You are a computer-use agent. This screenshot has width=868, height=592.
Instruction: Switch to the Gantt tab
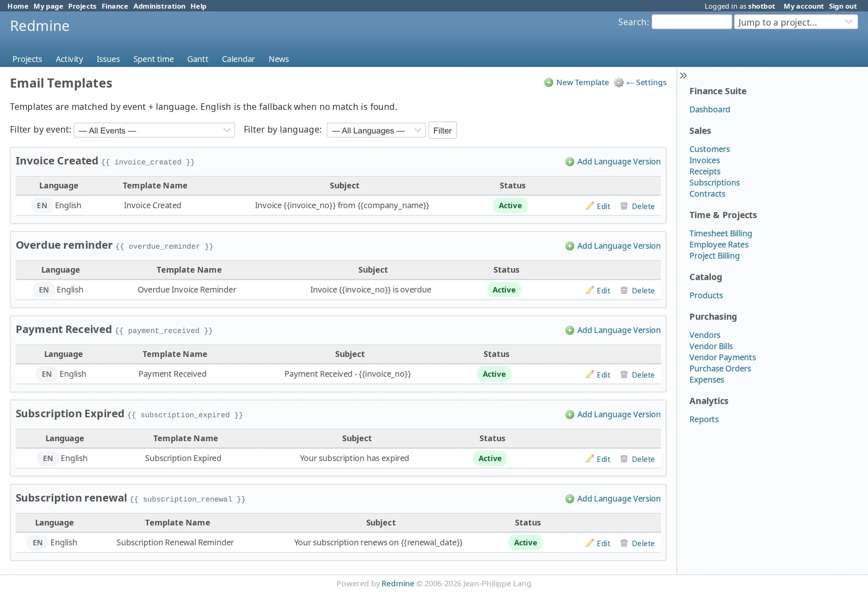point(198,59)
